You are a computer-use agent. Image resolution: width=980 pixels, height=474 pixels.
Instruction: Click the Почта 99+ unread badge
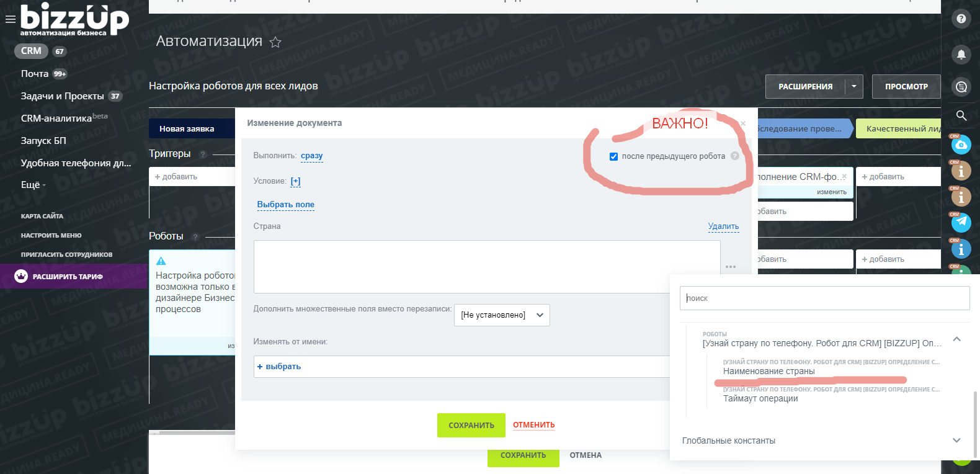coord(60,74)
